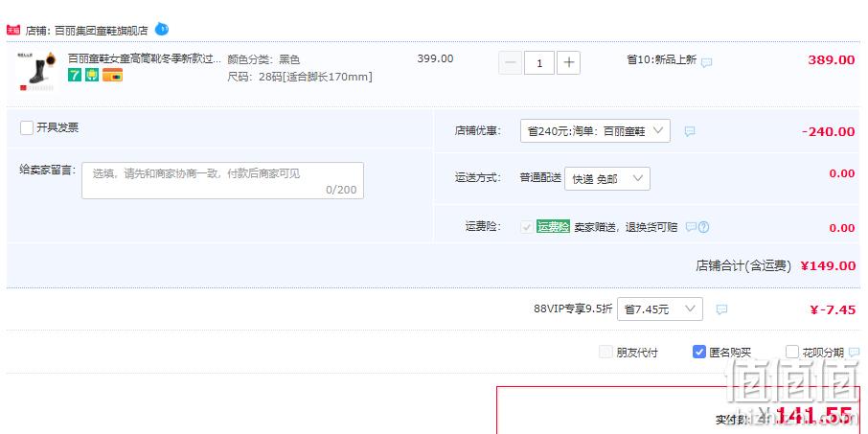
Task: Decrease the quantity with the minus button
Action: point(511,62)
